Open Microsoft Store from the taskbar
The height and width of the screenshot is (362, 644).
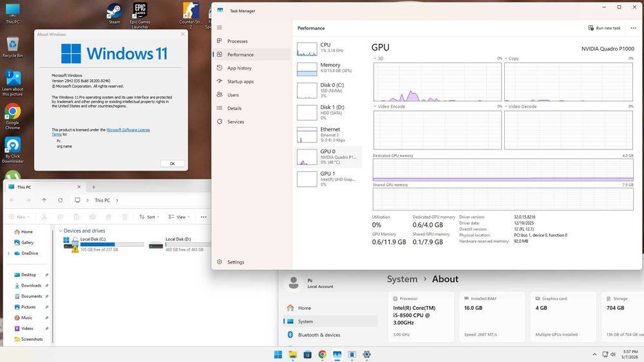tap(308, 354)
